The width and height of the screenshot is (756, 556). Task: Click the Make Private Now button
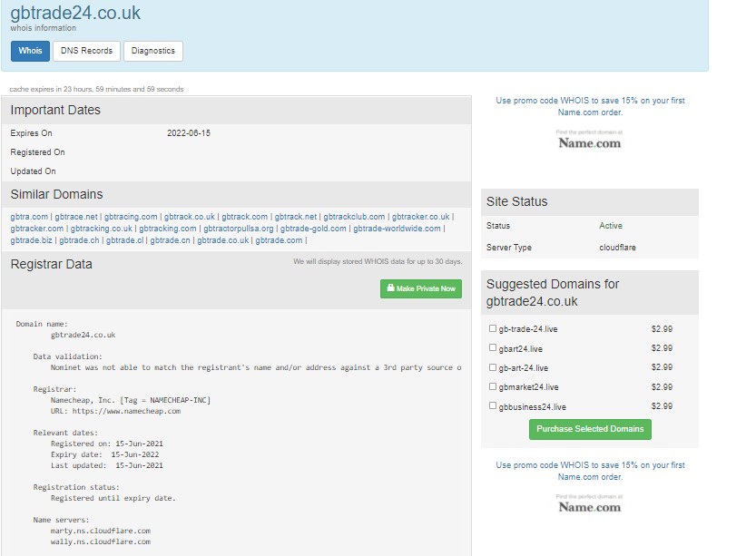click(x=421, y=288)
